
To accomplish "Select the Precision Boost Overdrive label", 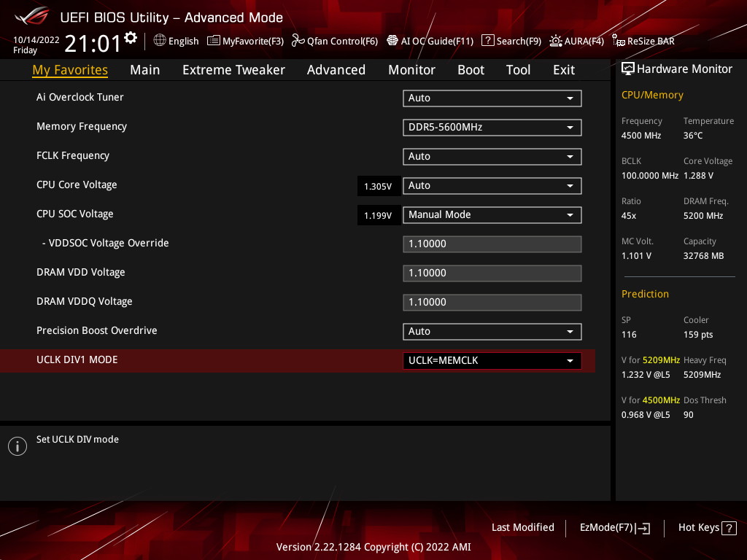I will 97,330.
